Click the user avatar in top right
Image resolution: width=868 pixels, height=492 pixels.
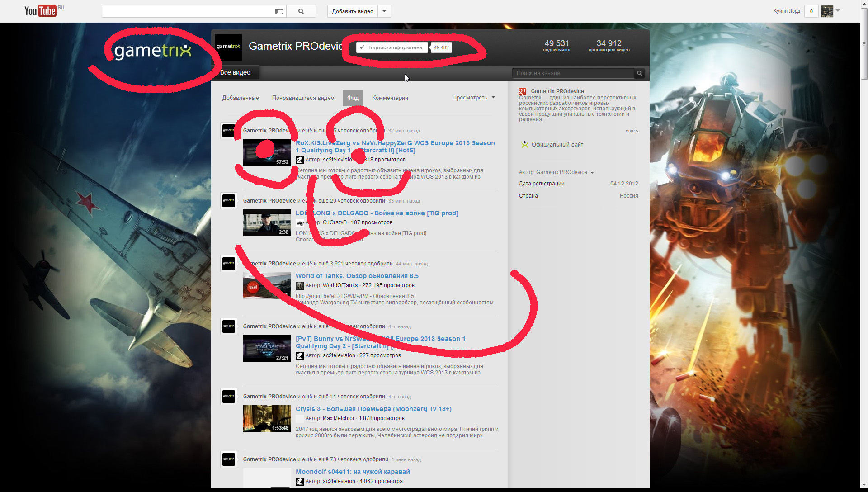pyautogui.click(x=827, y=11)
